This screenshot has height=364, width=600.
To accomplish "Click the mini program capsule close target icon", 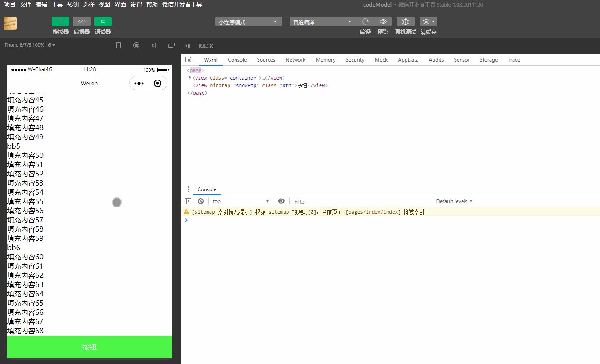I will (x=157, y=84).
